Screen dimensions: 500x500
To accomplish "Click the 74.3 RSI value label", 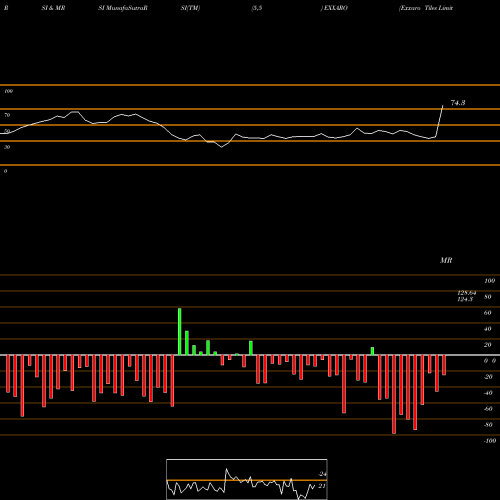I will 458,103.
